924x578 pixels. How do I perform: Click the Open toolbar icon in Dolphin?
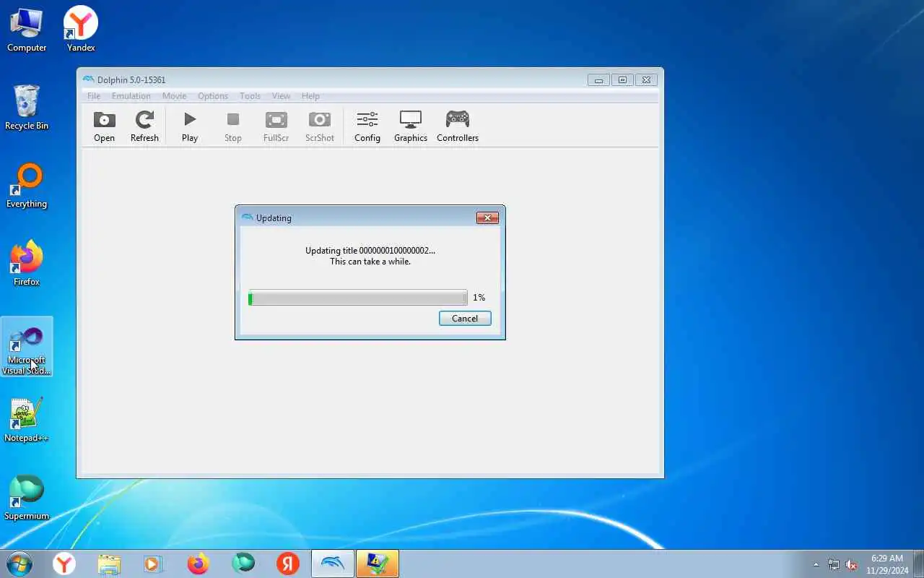[x=104, y=126]
